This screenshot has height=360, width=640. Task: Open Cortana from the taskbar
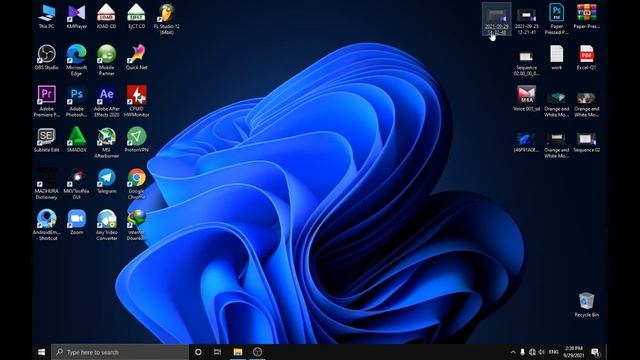point(198,352)
